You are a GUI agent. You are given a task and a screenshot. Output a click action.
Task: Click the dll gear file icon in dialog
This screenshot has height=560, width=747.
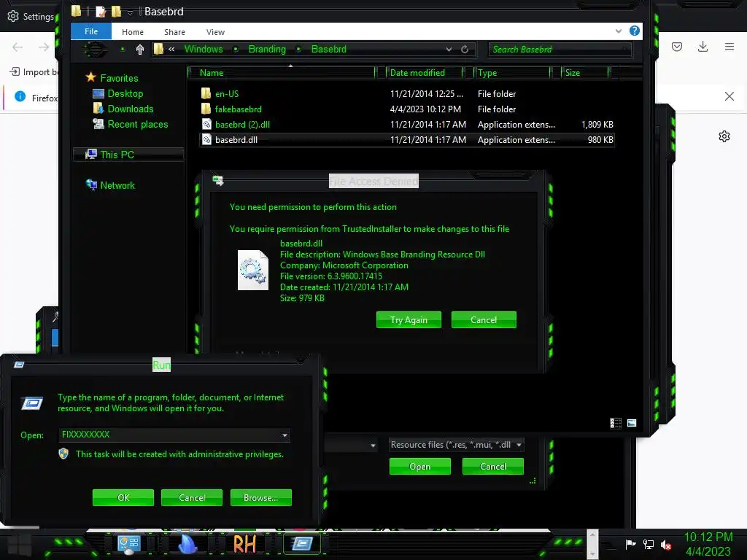point(253,270)
